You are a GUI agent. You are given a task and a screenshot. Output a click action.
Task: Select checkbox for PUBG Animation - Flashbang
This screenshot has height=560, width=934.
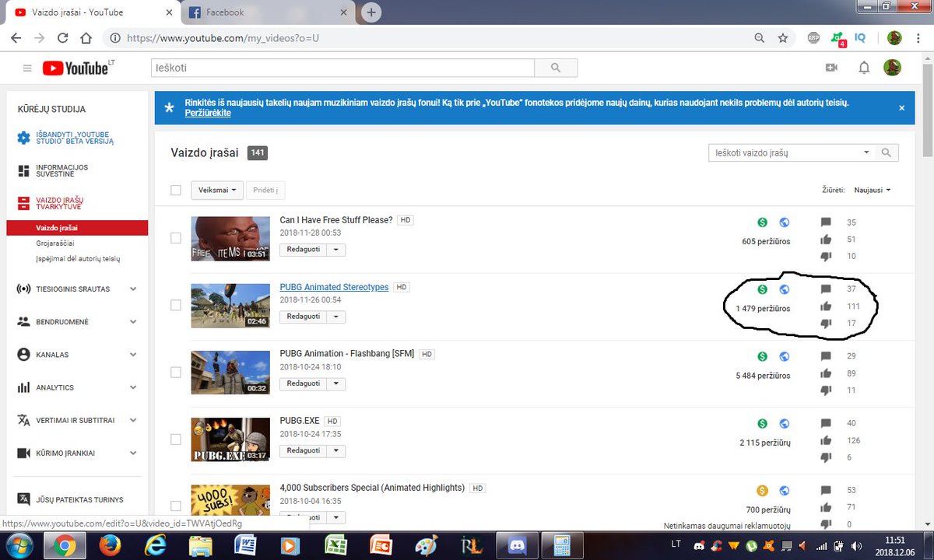point(176,372)
